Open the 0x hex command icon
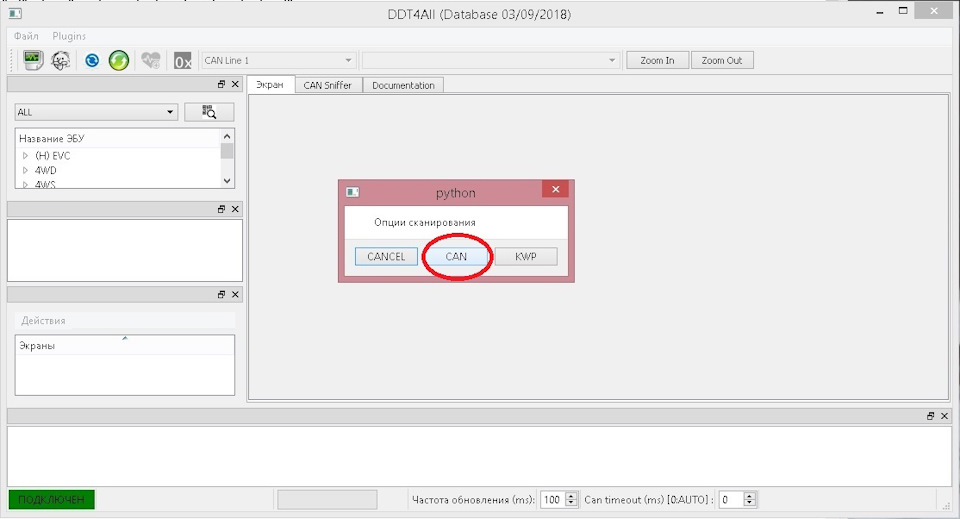This screenshot has height=519, width=960. tap(182, 61)
